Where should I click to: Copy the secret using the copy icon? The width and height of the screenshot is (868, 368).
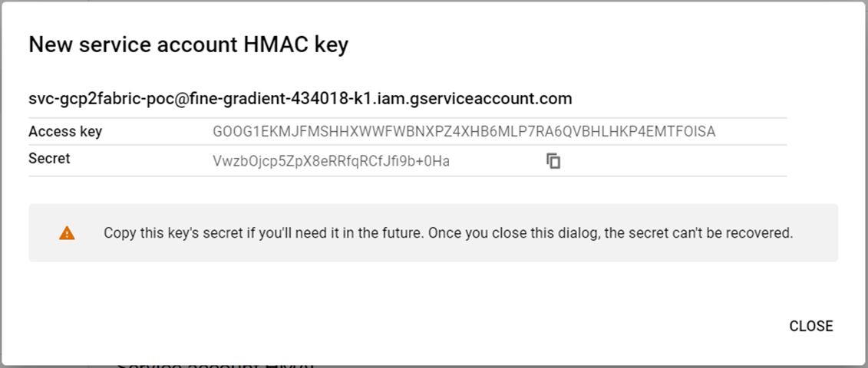553,161
